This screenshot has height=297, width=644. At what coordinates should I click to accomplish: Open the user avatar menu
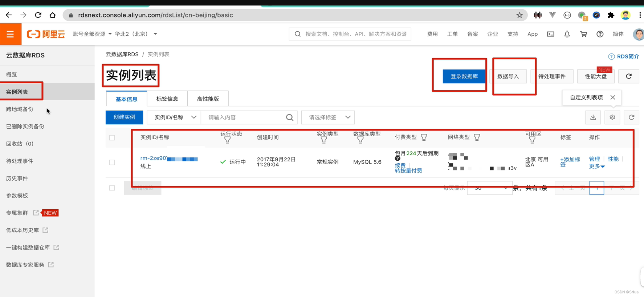click(x=638, y=34)
